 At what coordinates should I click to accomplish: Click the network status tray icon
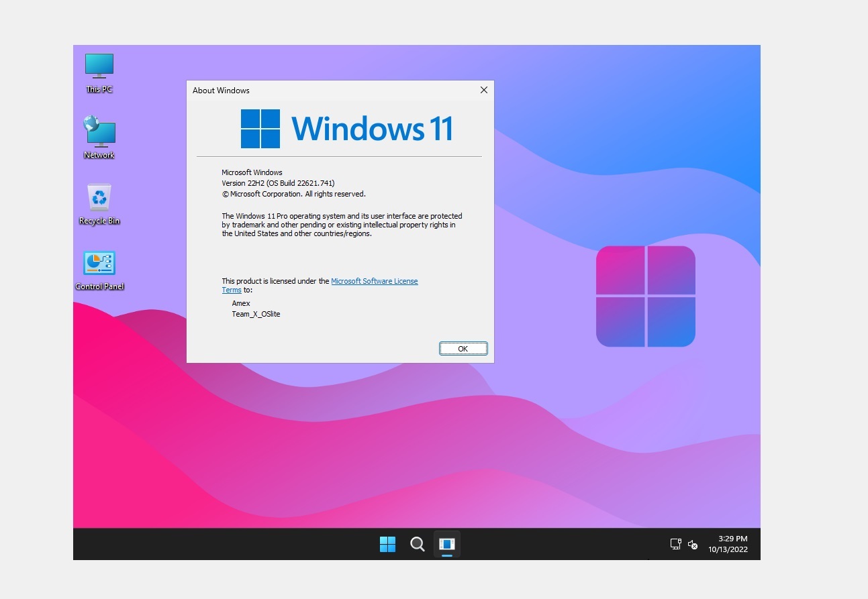[x=676, y=544]
